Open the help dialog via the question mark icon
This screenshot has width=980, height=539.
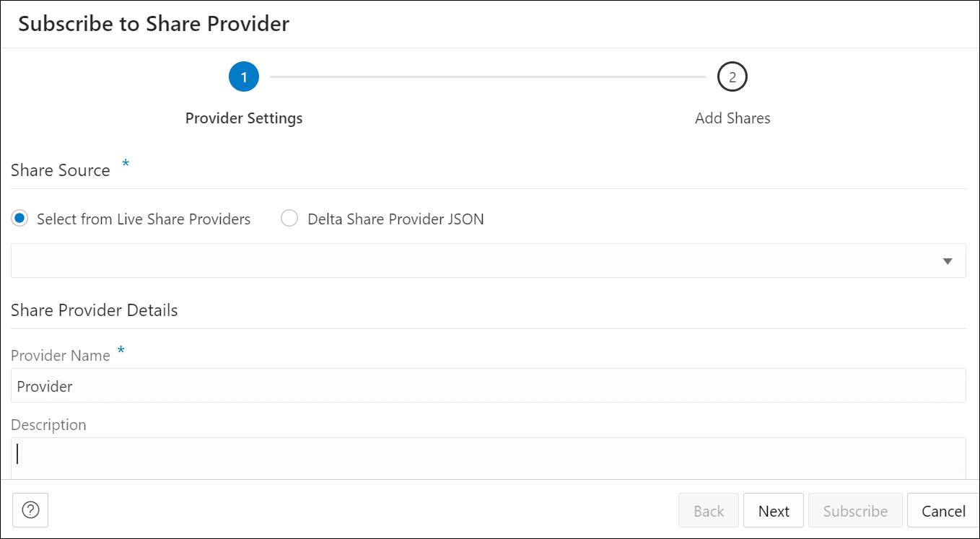pyautogui.click(x=30, y=510)
